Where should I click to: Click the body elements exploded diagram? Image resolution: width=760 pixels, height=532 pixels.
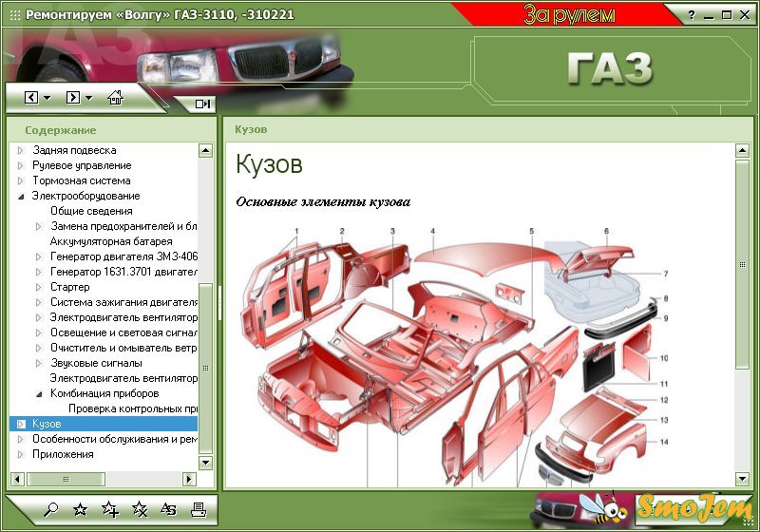coord(455,357)
